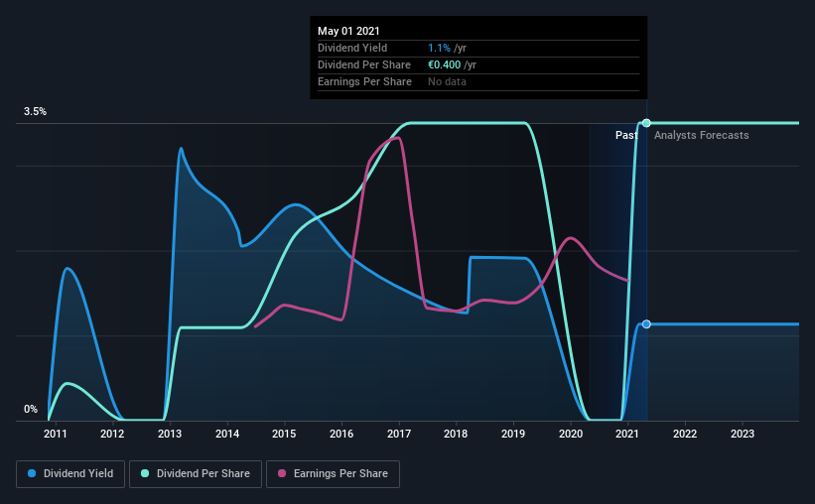This screenshot has height=504, width=815.
Task: Click the pink Earnings Per Share legend dot
Action: tap(282, 473)
